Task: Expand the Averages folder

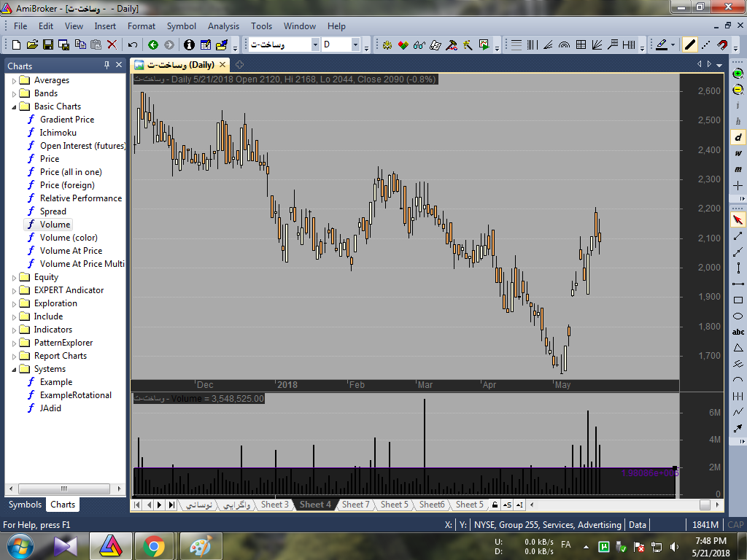Action: tap(15, 80)
